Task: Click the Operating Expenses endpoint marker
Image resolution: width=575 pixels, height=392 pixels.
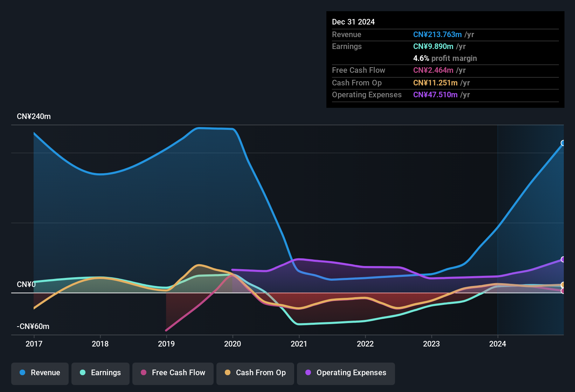Action: 563,259
